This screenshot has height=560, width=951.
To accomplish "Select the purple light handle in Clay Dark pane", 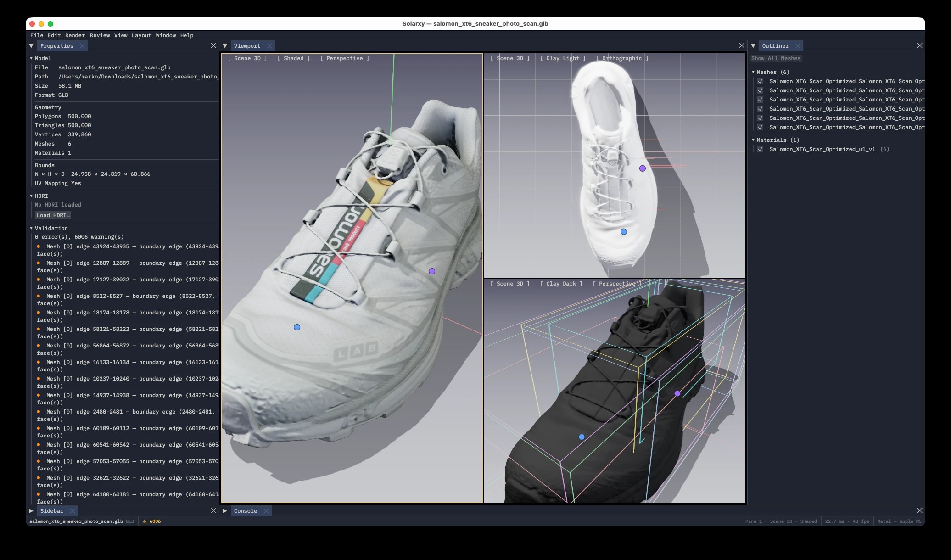I will pyautogui.click(x=677, y=393).
